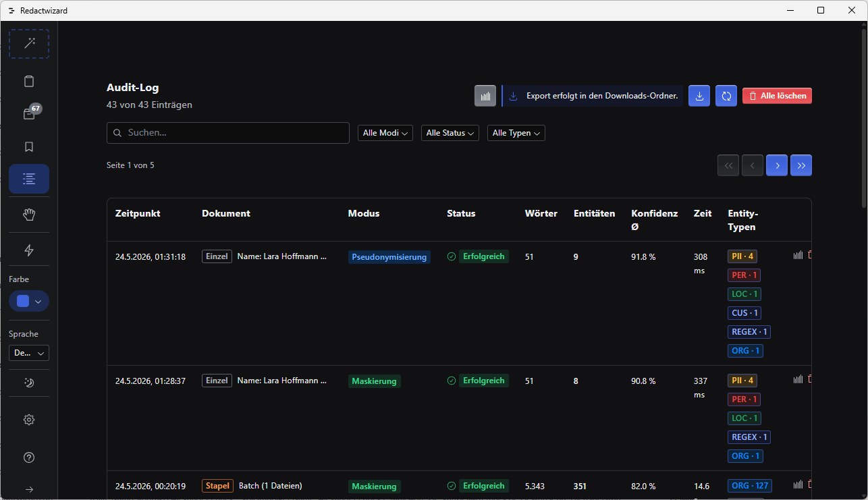
Task: Open the clipboard view in the sidebar
Action: point(29,82)
